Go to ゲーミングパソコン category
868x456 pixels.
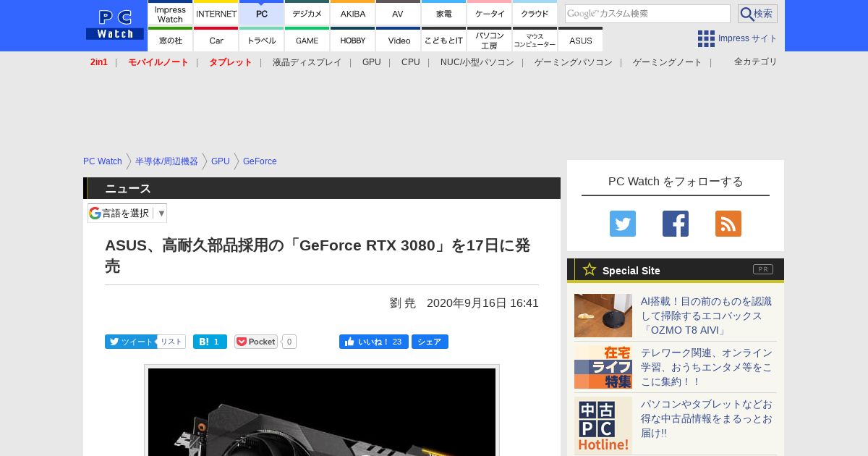574,62
